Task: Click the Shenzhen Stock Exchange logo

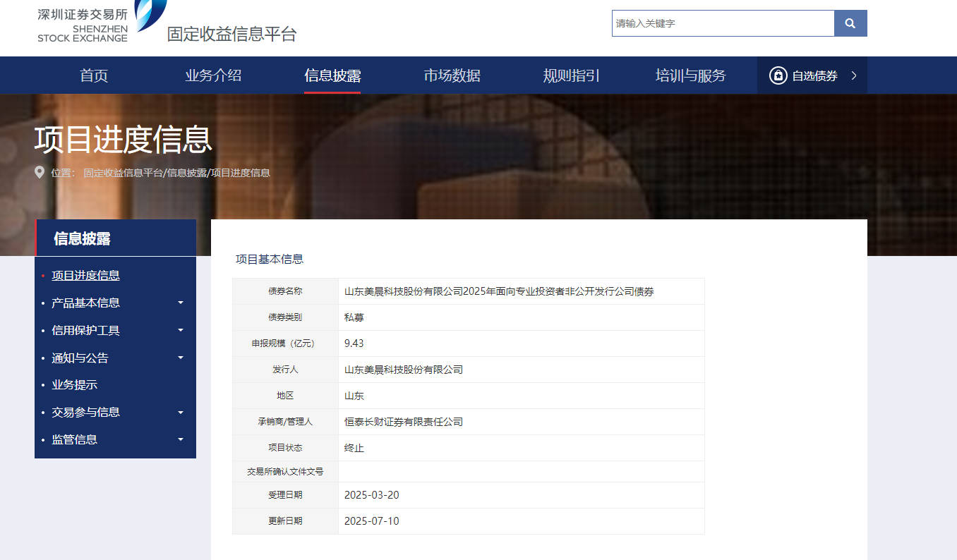Action: click(102, 21)
